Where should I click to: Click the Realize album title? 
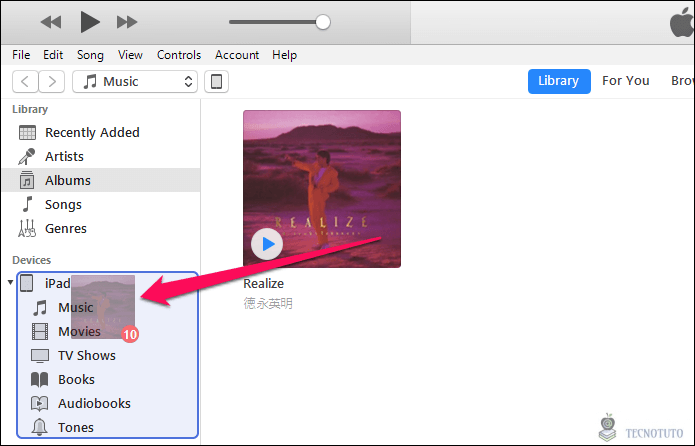[264, 284]
